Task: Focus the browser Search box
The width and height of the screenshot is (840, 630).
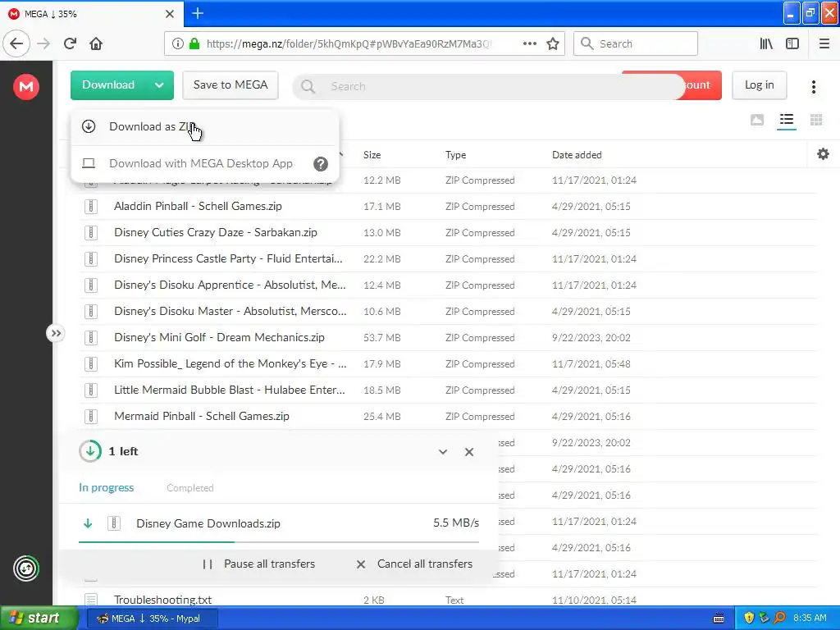Action: [636, 43]
